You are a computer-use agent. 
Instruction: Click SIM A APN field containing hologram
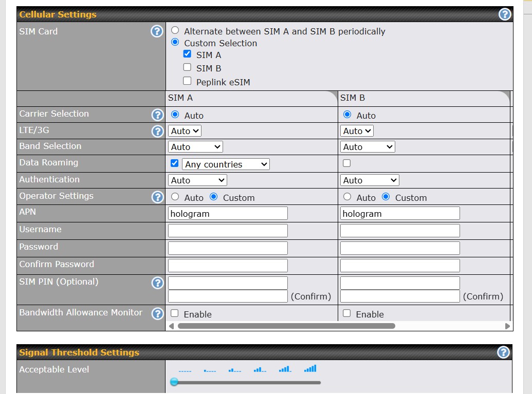coord(228,213)
